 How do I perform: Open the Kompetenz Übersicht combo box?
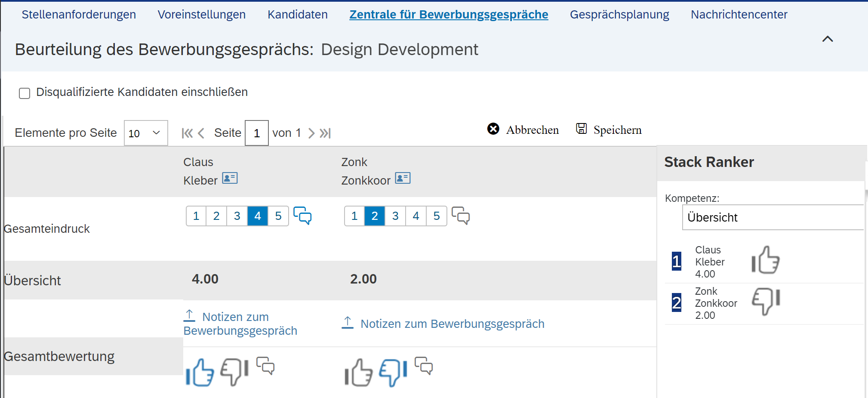tap(773, 217)
